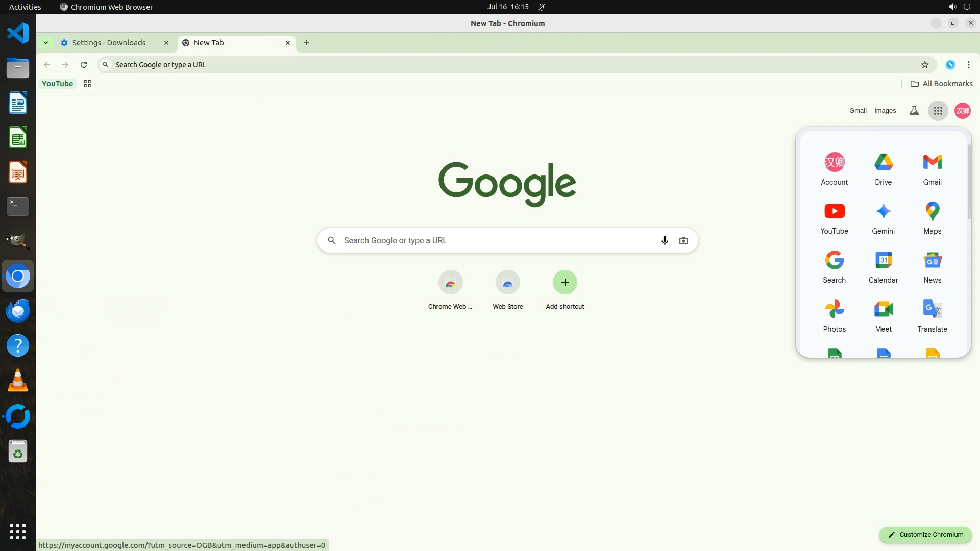Click the apps panel scrollbar
This screenshot has height=551, width=980.
pyautogui.click(x=968, y=182)
